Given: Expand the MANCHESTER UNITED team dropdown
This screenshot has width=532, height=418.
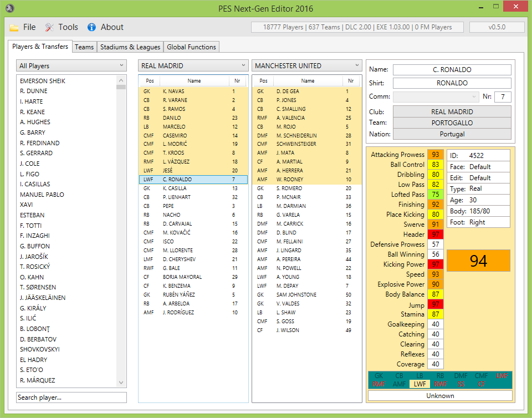Looking at the screenshot, I should point(306,65).
